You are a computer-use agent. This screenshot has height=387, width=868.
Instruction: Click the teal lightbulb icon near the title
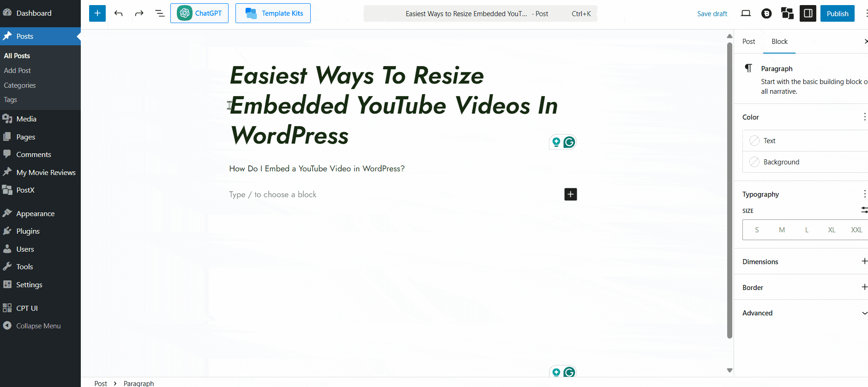click(556, 142)
